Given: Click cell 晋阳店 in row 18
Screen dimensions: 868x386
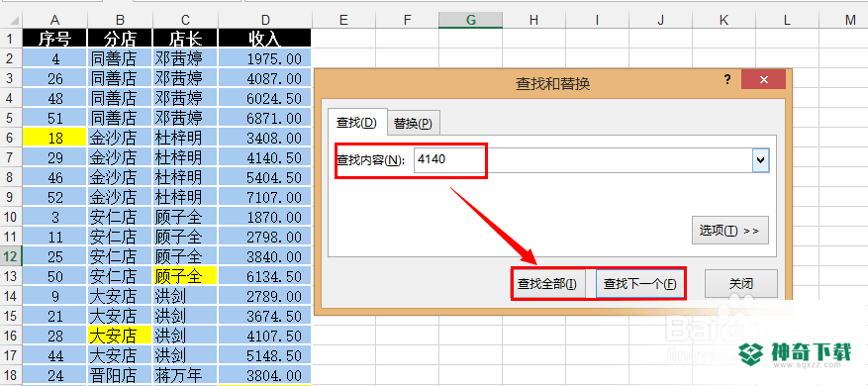Looking at the screenshot, I should pyautogui.click(x=120, y=375).
